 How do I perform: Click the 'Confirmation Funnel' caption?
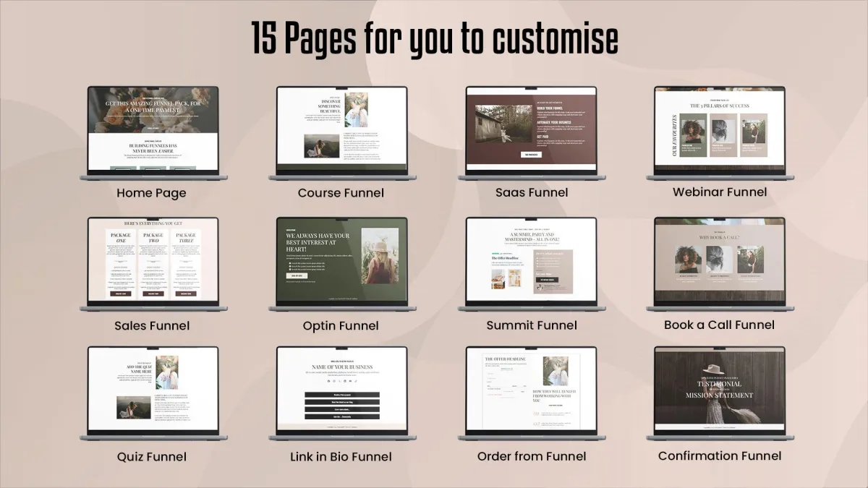(x=720, y=456)
